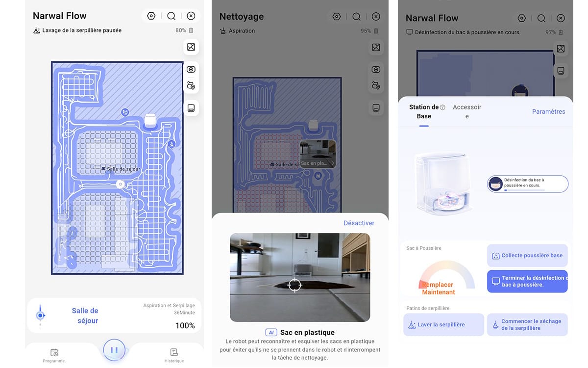The image size is (588, 368).
Task: Select the 'Sac à Poussière' section label
Action: [424, 248]
